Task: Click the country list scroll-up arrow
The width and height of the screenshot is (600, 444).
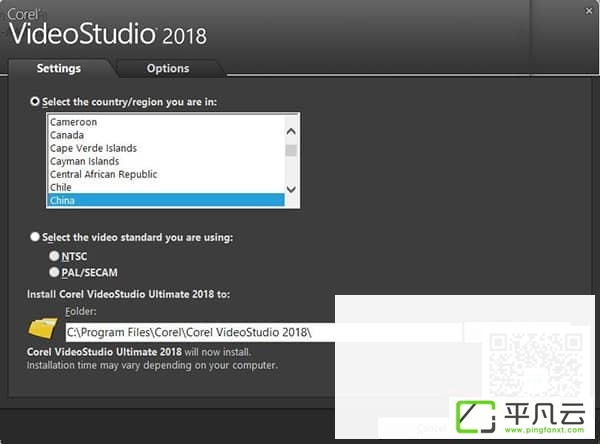Action: (291, 132)
